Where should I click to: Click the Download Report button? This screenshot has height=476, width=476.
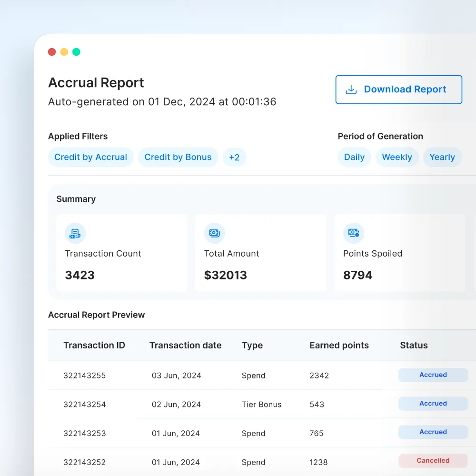pyautogui.click(x=398, y=89)
